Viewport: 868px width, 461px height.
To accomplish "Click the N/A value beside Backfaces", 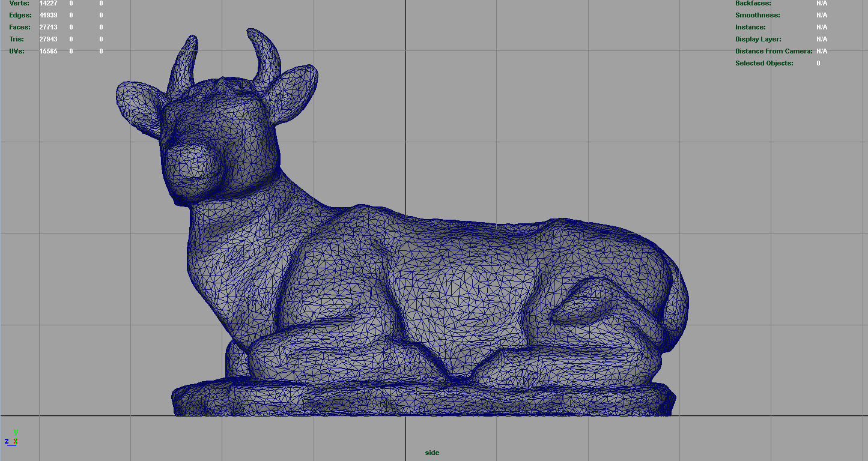I will click(x=822, y=3).
